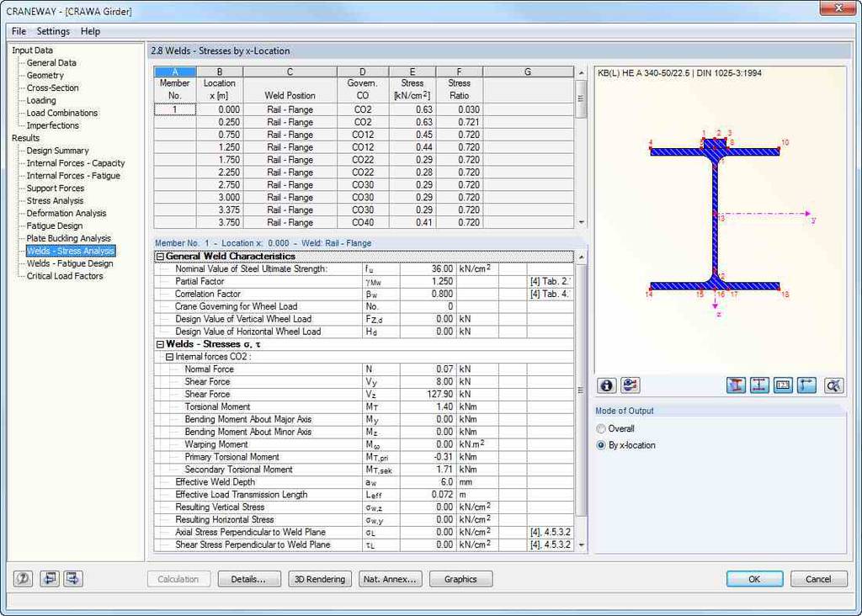This screenshot has width=862, height=616.
Task: Click down arrow of upper table scrollbar
Action: click(x=581, y=222)
